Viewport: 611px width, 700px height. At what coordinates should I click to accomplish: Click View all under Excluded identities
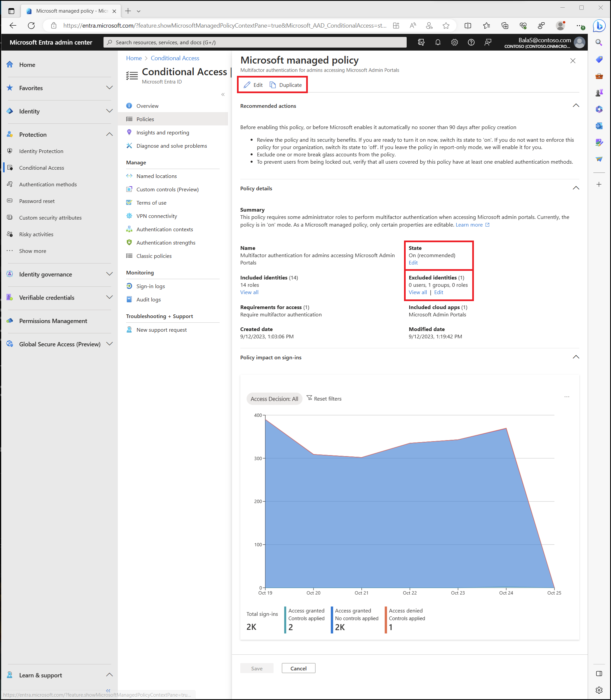coord(418,292)
